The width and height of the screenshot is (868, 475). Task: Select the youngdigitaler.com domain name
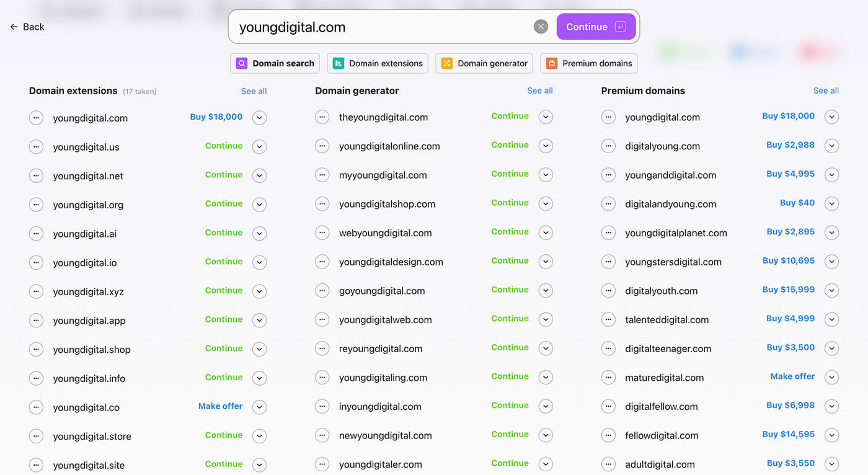380,464
